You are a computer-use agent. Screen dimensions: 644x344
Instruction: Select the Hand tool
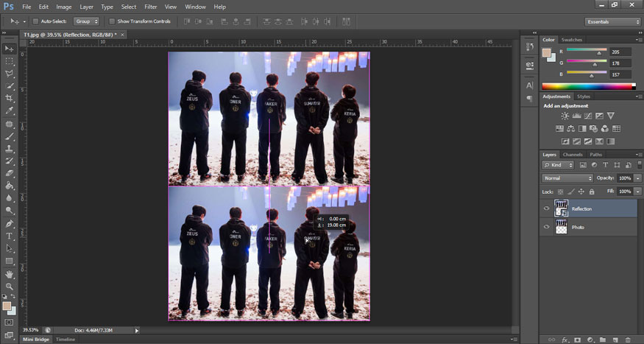point(10,274)
